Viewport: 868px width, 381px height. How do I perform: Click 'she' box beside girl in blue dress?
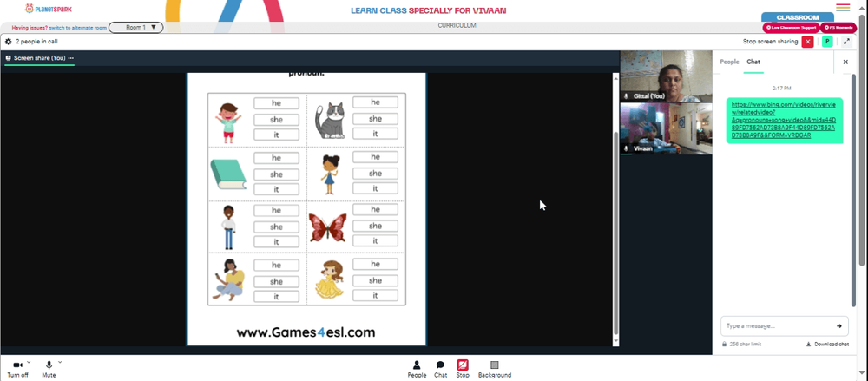tap(375, 174)
